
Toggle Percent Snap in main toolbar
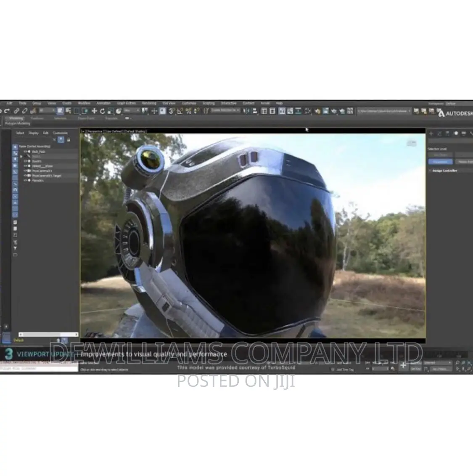pyautogui.click(x=188, y=111)
